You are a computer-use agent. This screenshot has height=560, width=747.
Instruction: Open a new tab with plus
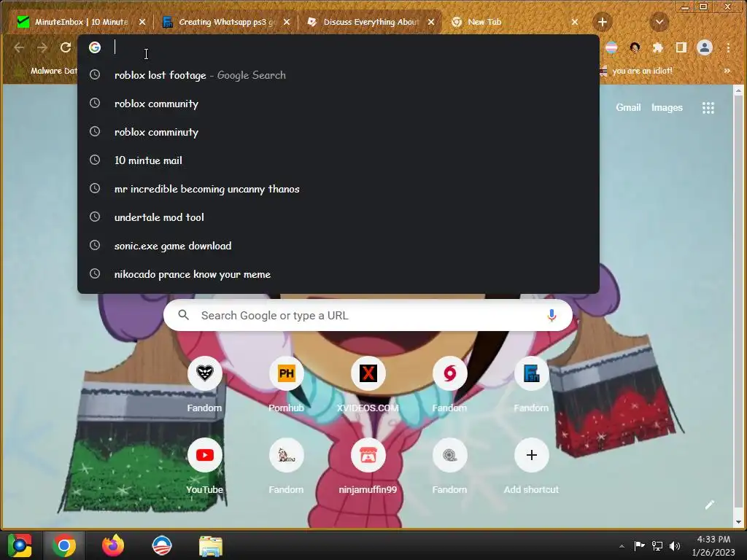click(602, 22)
